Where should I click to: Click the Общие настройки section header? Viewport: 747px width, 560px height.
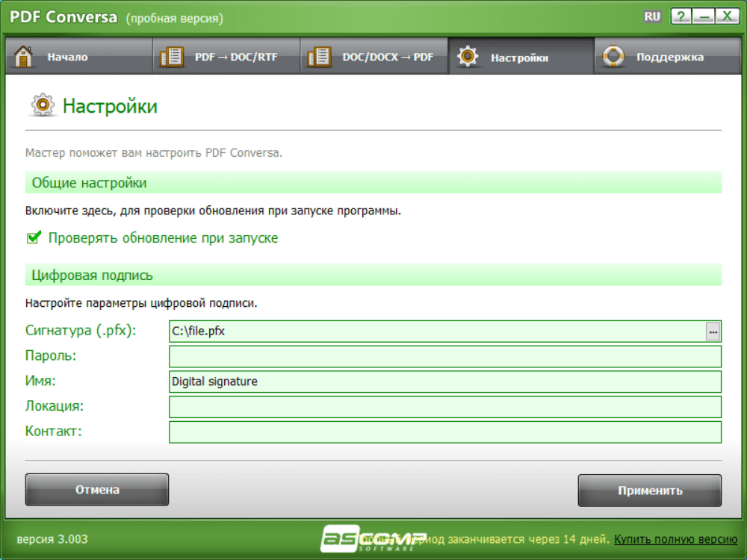373,182
